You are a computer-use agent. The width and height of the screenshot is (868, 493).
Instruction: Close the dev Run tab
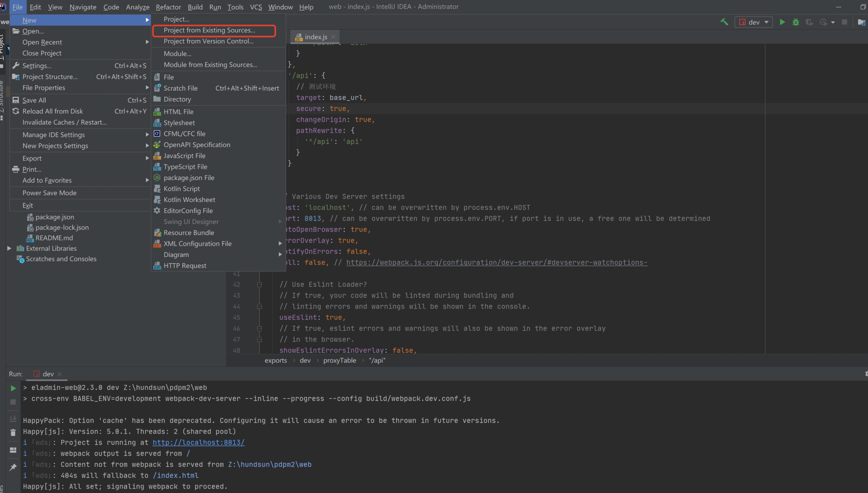tap(60, 374)
